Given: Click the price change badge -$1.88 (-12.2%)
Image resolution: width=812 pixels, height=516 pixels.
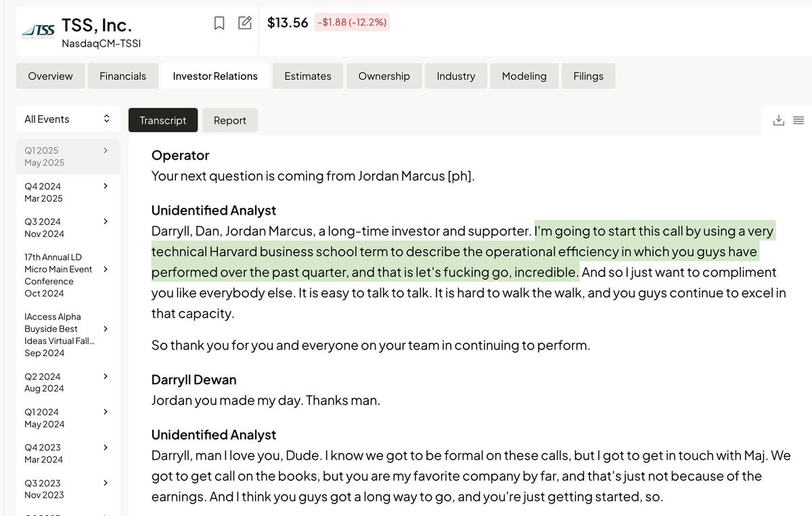Looking at the screenshot, I should 351,22.
